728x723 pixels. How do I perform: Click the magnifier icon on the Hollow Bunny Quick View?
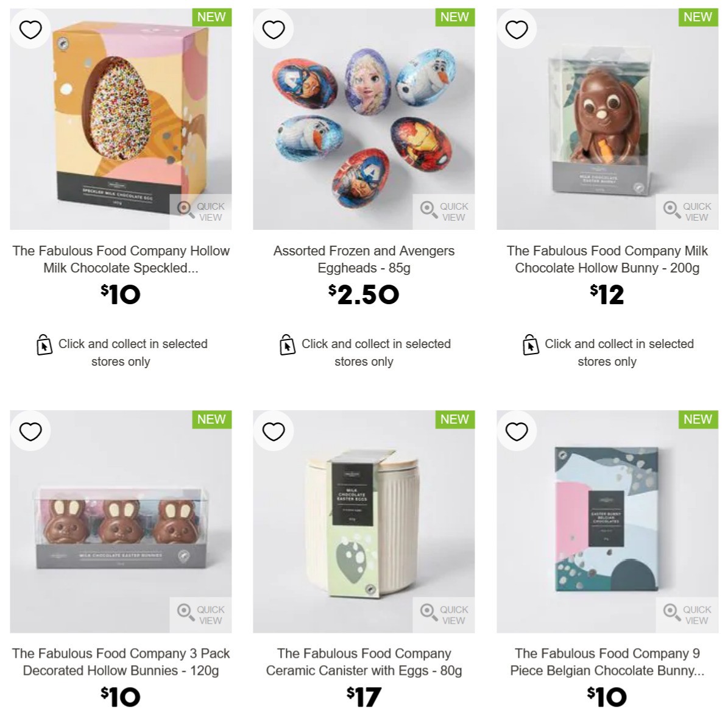pyautogui.click(x=672, y=210)
